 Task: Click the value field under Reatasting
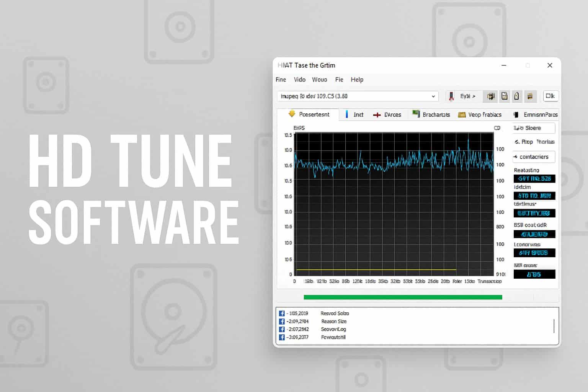pyautogui.click(x=534, y=179)
